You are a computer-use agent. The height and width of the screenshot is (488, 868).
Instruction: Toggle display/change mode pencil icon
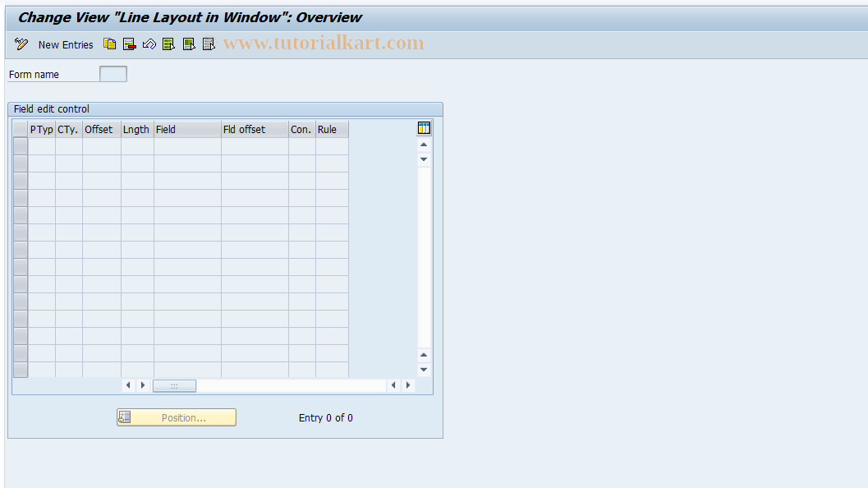pos(21,44)
